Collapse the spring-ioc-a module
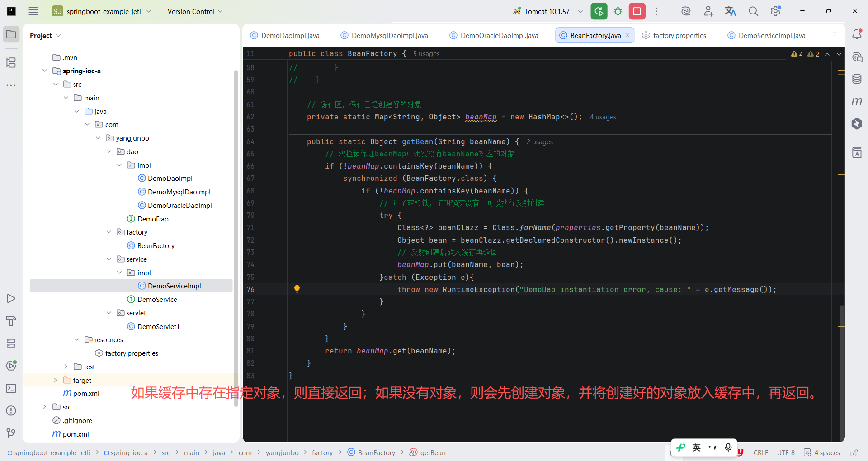Viewport: 868px width, 461px height. pyautogui.click(x=44, y=71)
